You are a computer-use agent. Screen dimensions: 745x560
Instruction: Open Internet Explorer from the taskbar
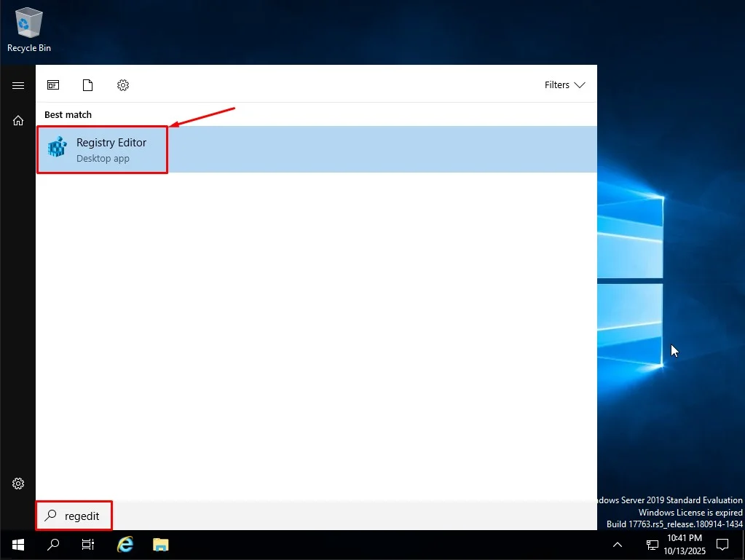tap(125, 544)
